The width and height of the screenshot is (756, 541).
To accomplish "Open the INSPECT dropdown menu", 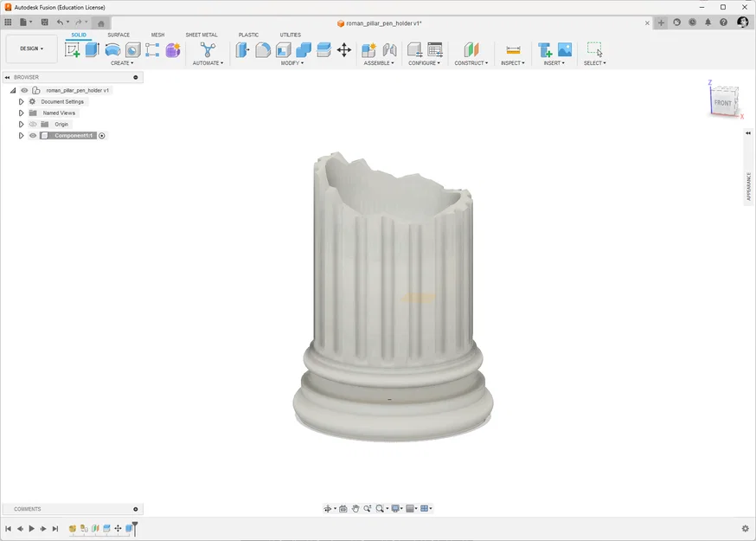I will [x=513, y=63].
